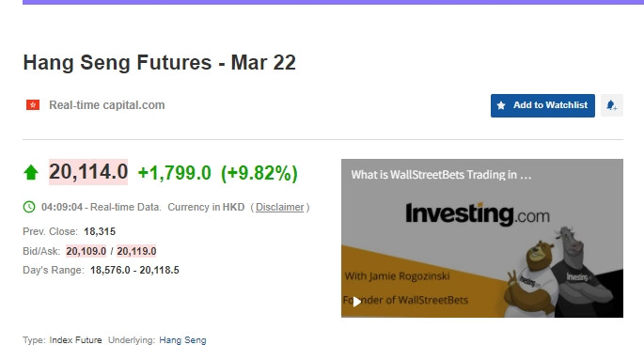Click the video title text

[x=441, y=175]
